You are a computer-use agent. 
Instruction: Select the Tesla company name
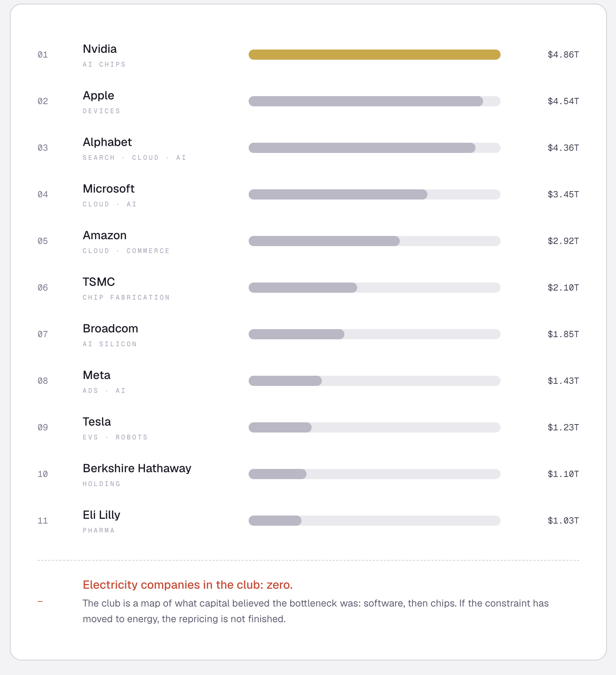97,422
